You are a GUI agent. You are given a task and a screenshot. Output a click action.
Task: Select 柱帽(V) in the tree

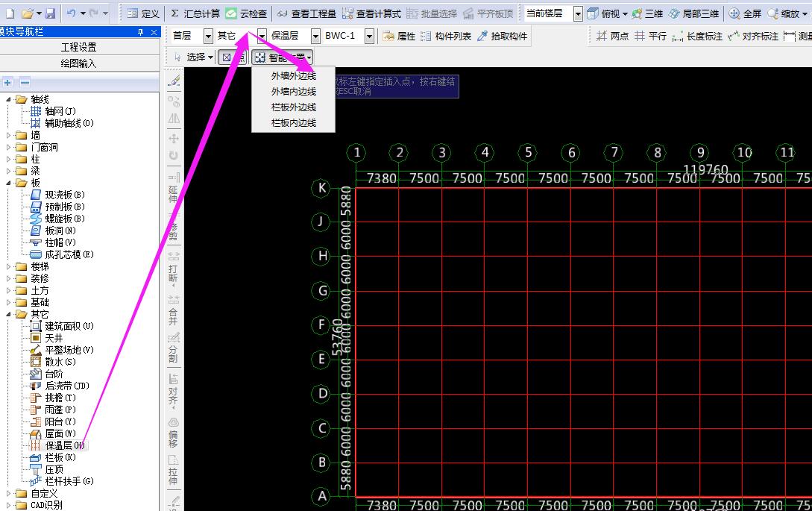click(60, 242)
